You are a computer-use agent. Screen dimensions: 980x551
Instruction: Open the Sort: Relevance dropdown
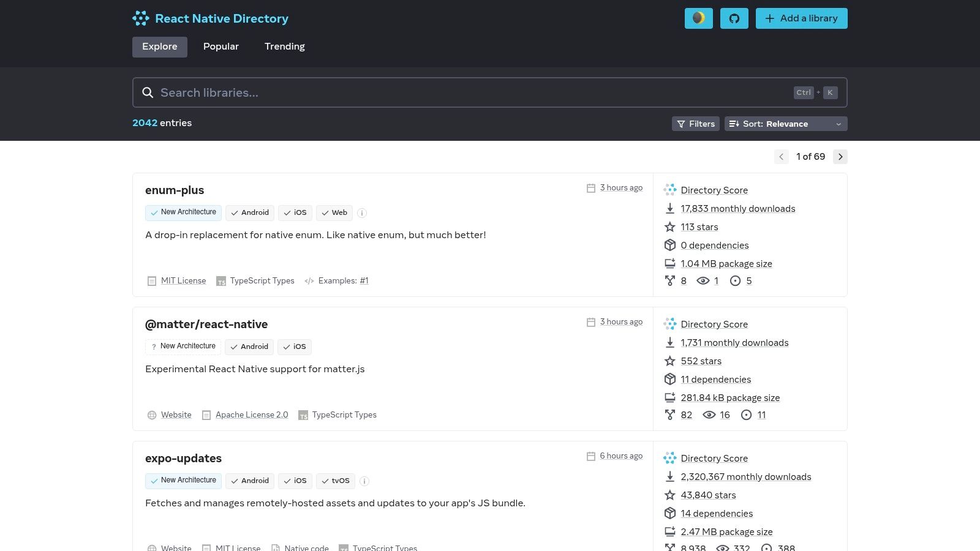point(786,124)
